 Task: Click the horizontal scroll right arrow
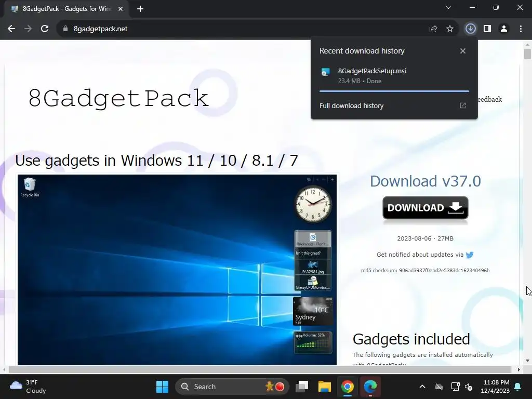pos(519,369)
